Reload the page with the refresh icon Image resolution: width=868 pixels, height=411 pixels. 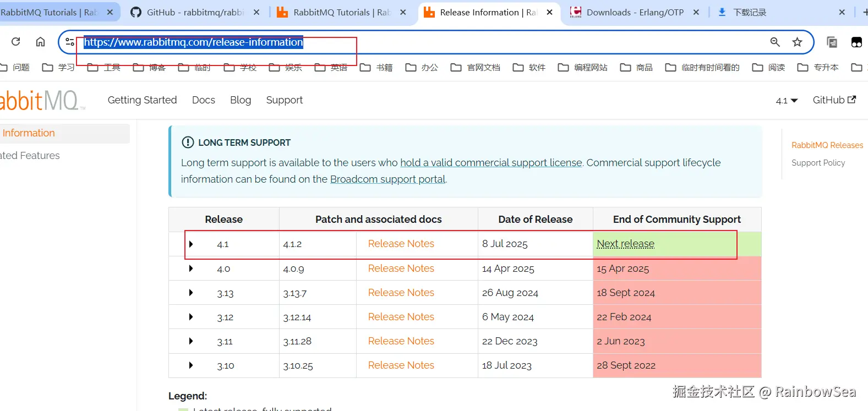click(x=15, y=42)
